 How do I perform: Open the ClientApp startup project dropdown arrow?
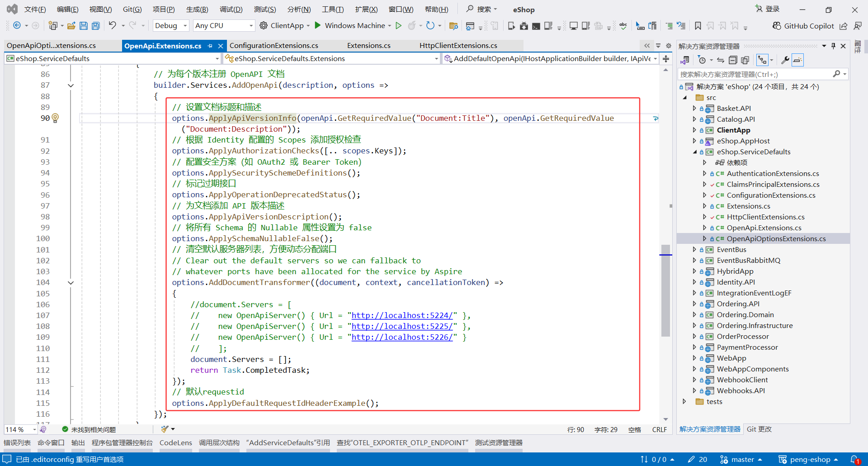click(308, 26)
